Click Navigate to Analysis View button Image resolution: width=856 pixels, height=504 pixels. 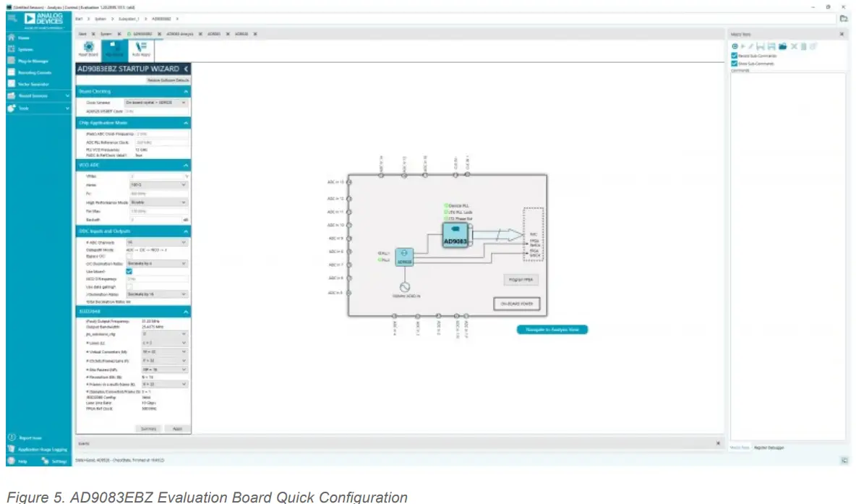(x=552, y=330)
